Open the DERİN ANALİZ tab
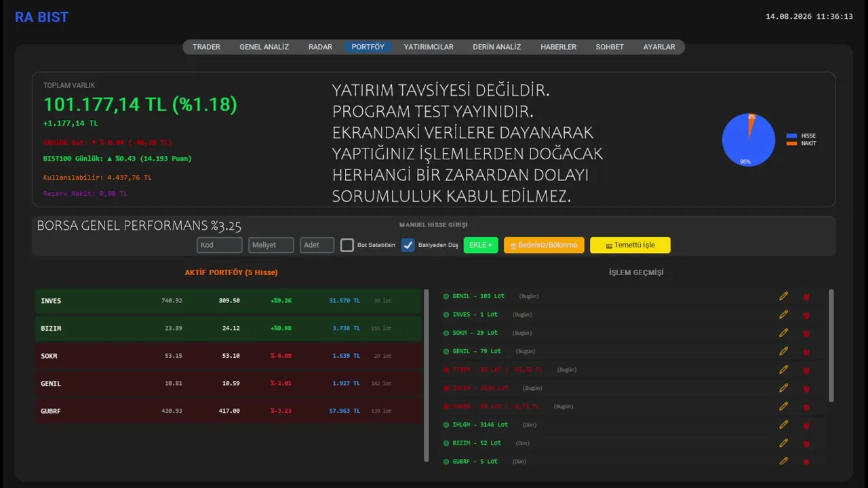 (496, 47)
